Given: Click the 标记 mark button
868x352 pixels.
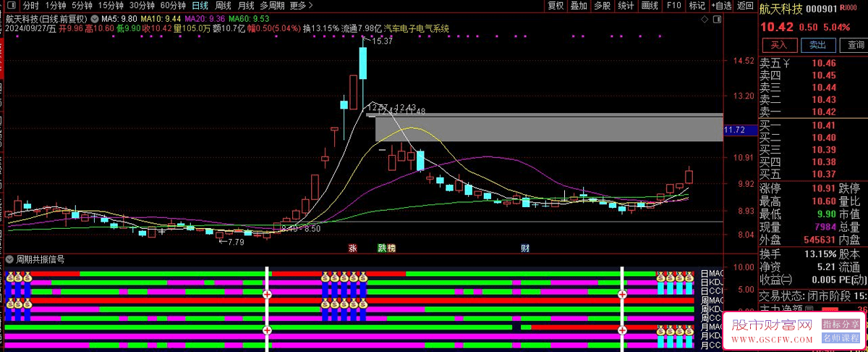Looking at the screenshot, I should click(x=697, y=5).
